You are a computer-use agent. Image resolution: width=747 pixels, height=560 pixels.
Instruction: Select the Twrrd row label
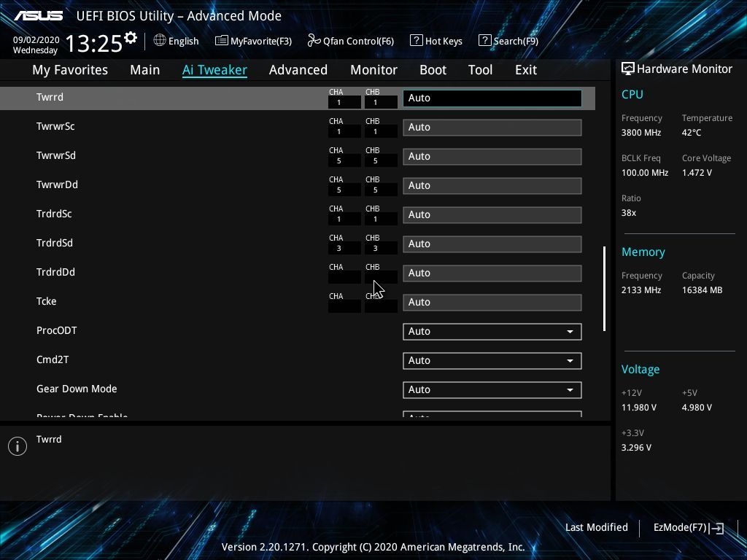(x=50, y=97)
